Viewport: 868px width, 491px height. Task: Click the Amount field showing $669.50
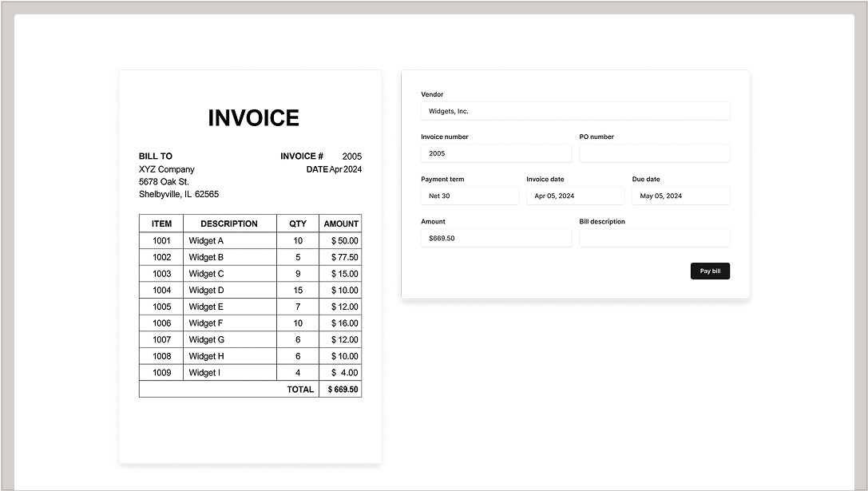point(496,238)
